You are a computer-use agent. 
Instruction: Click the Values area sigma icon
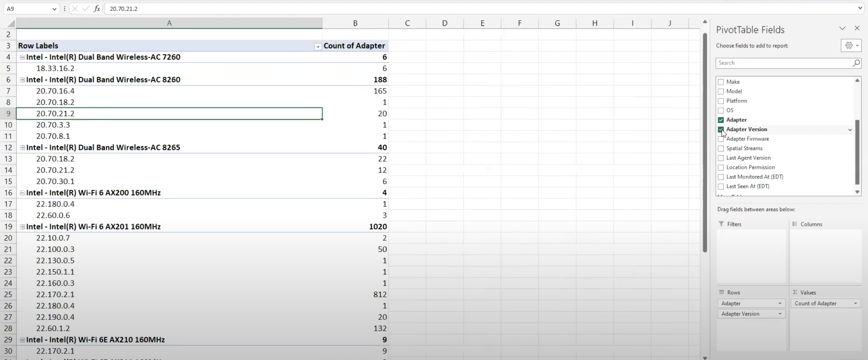[795, 292]
